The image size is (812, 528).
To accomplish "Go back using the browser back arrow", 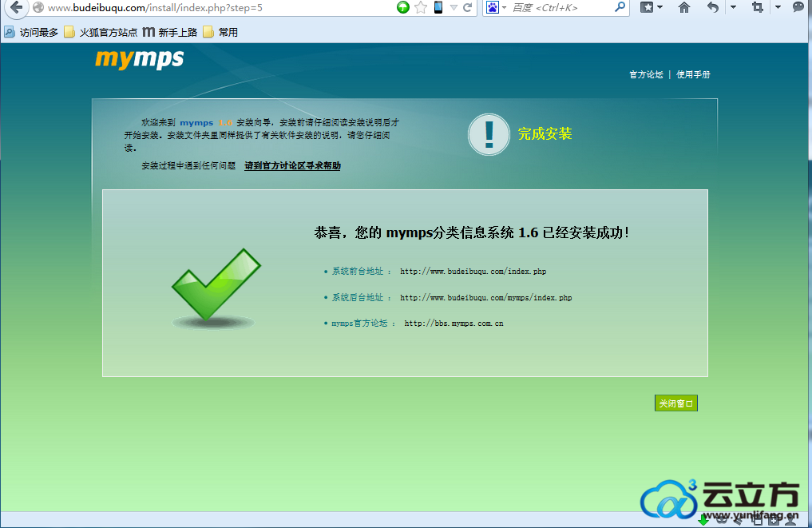I will (17, 7).
